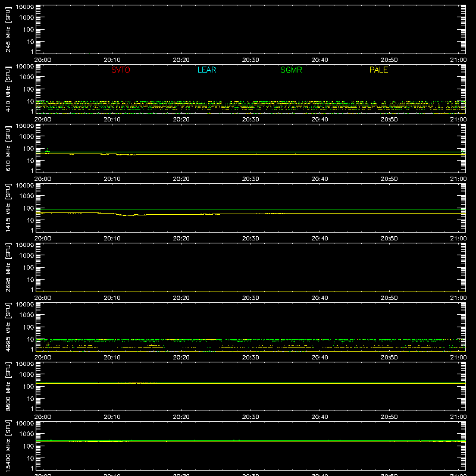476x476 pixels.
Task: Select the 410 MHz [SFU] axis title
Action: [8, 89]
